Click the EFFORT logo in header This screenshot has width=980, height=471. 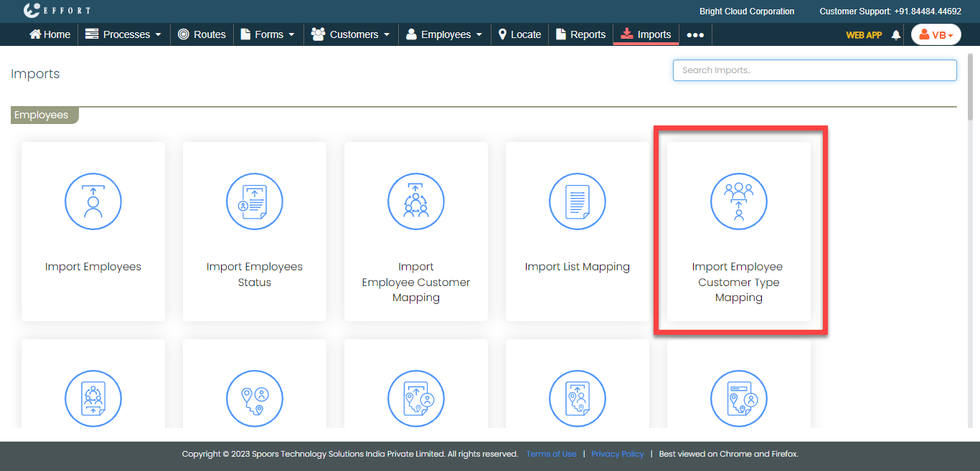coord(57,11)
